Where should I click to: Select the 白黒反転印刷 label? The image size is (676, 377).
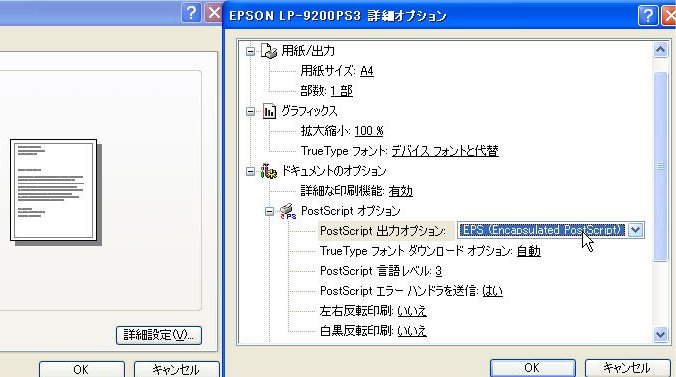(356, 331)
